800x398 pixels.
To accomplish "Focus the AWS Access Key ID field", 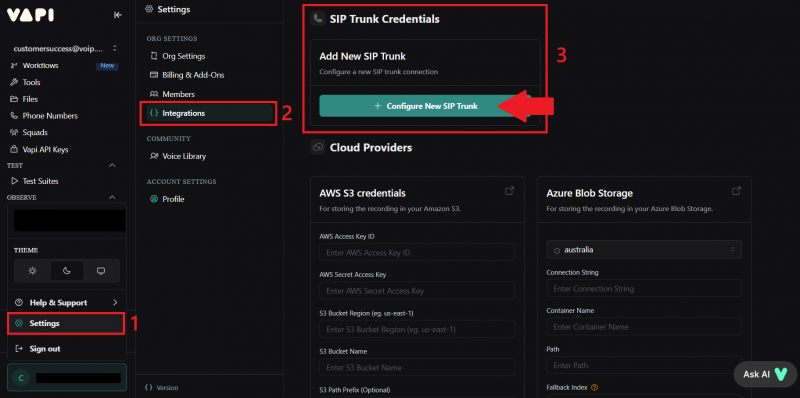I will (x=417, y=253).
